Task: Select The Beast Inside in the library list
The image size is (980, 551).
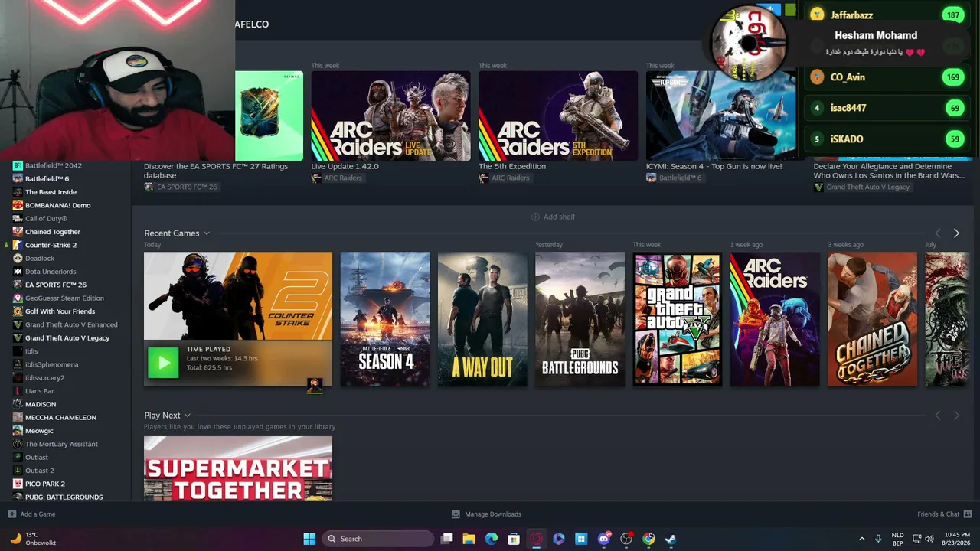Action: click(51, 192)
